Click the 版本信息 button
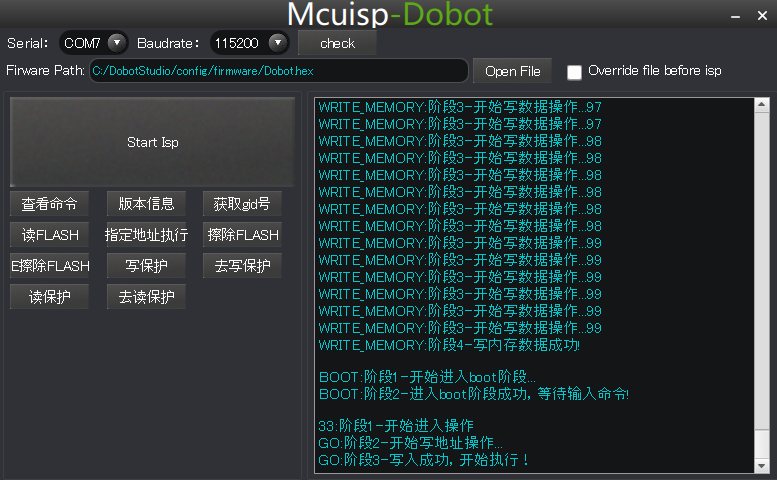 tap(146, 204)
